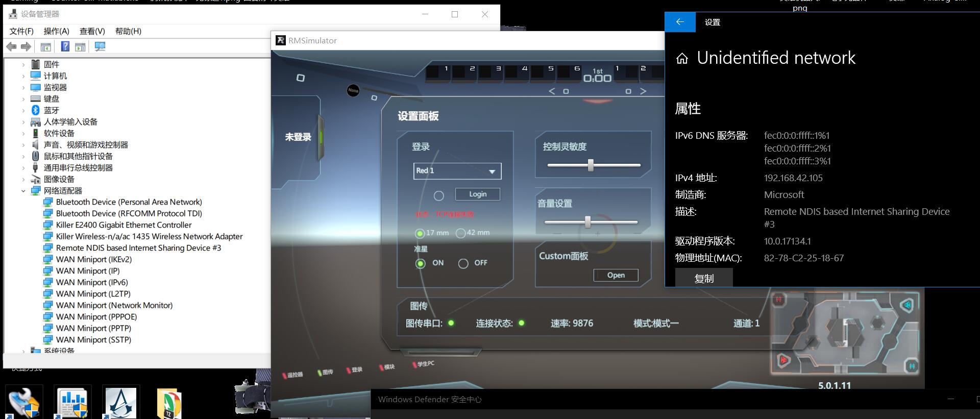Screen dimensions: 980x419
Task: Click show/hide action pane toolbar icon
Action: (80, 46)
